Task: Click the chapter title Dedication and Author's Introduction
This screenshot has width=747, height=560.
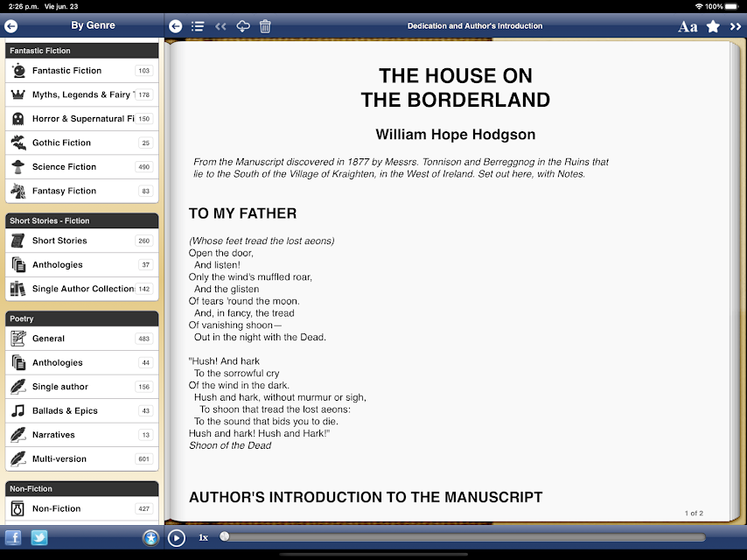Action: (x=474, y=26)
